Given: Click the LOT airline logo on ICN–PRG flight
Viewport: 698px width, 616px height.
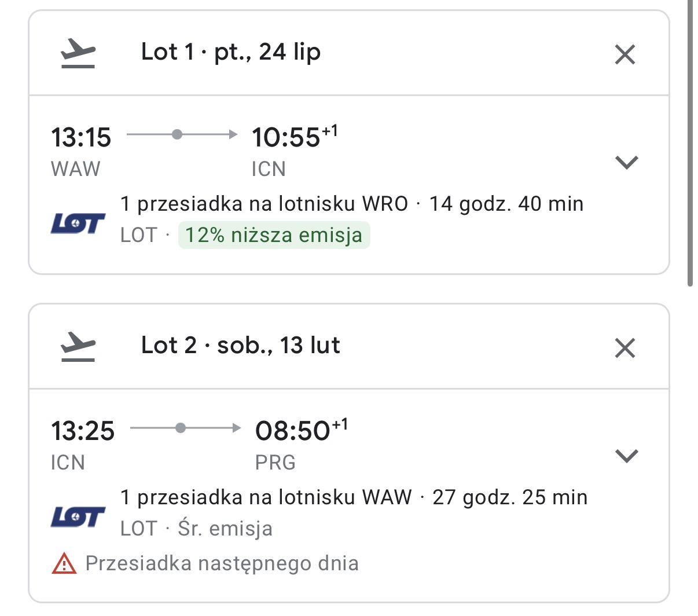Looking at the screenshot, I should tap(78, 517).
